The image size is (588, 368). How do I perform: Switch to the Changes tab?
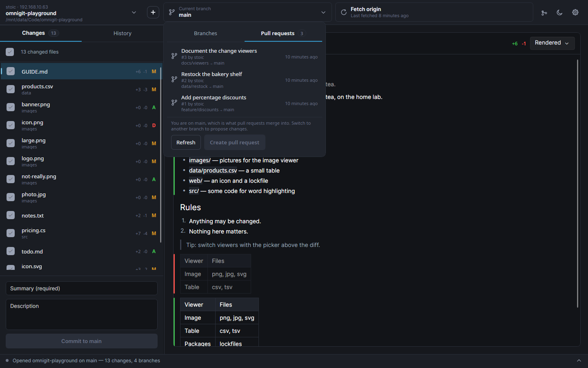(40, 33)
